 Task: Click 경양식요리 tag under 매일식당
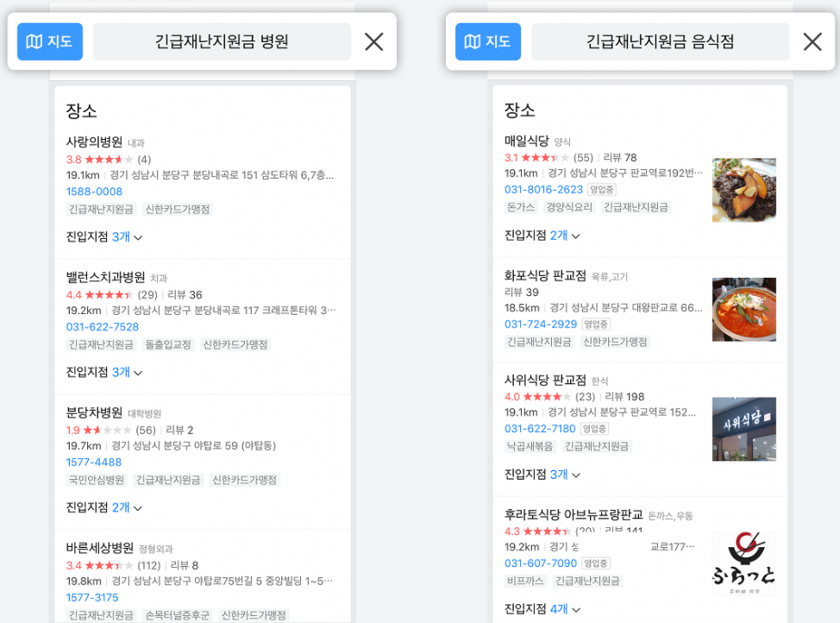(x=569, y=207)
